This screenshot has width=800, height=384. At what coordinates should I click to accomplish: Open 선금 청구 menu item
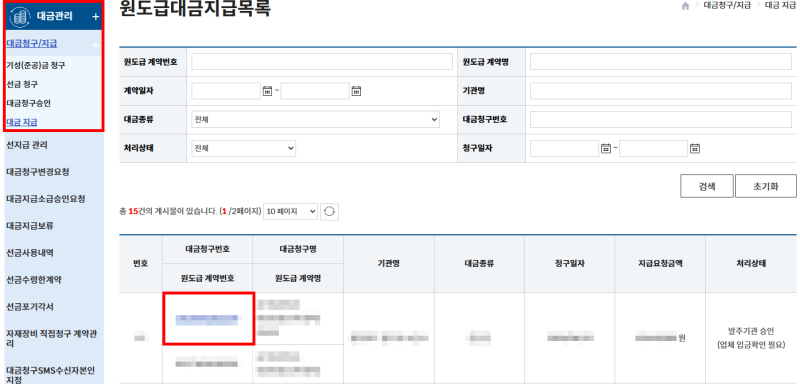[x=22, y=84]
